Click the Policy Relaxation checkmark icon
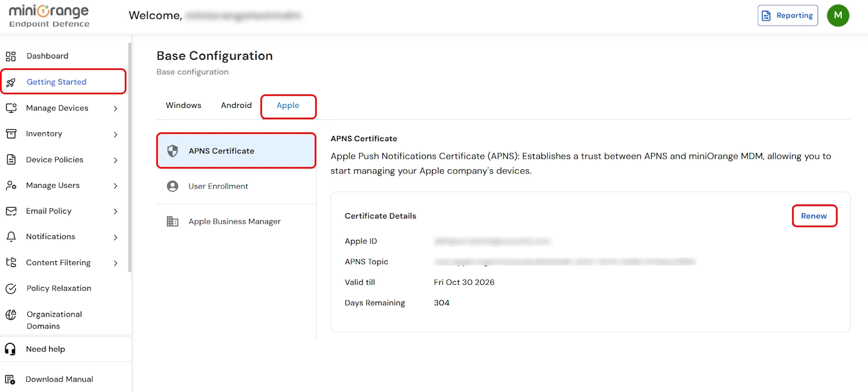 pyautogui.click(x=11, y=288)
